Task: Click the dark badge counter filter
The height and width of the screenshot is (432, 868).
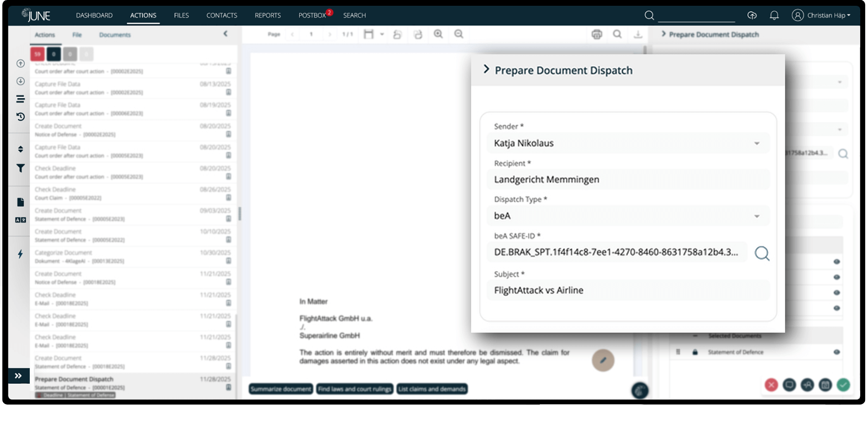Action: tap(54, 54)
